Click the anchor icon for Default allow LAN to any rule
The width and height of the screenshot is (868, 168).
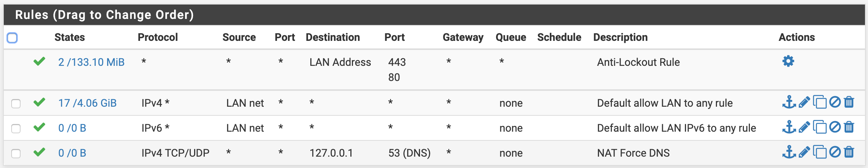[789, 102]
